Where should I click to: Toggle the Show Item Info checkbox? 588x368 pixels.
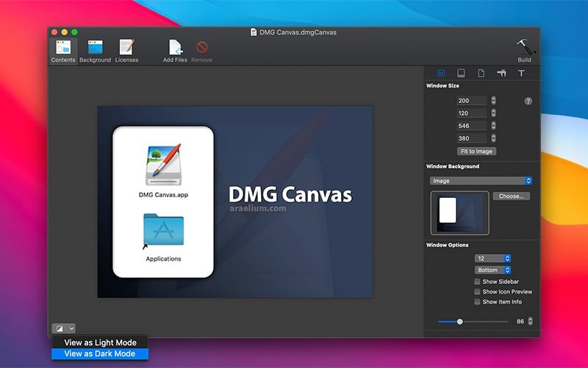477,302
